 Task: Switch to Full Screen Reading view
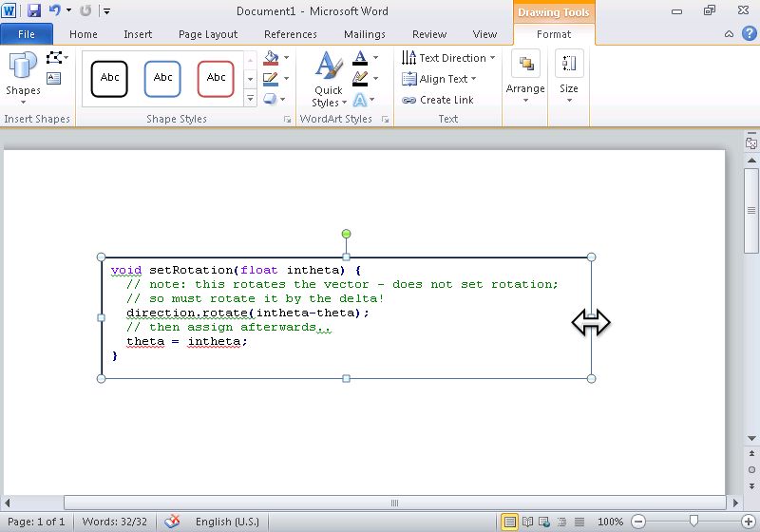click(x=528, y=522)
